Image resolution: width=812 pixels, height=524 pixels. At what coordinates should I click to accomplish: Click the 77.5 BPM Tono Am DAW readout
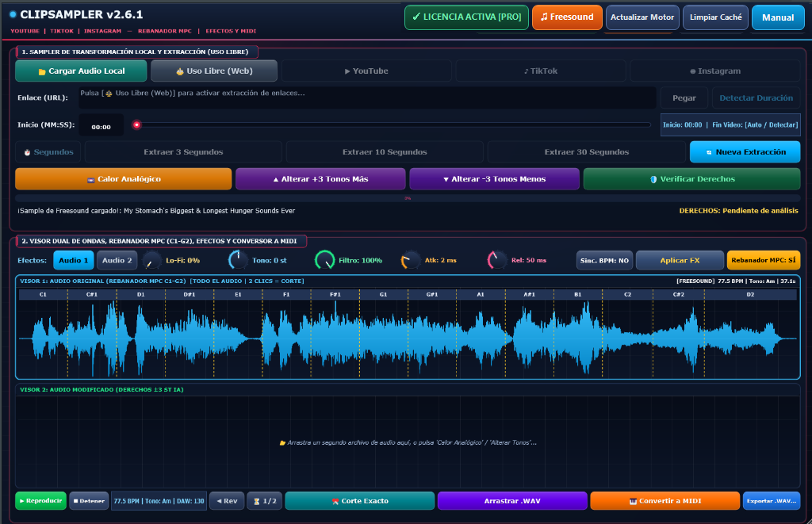159,501
